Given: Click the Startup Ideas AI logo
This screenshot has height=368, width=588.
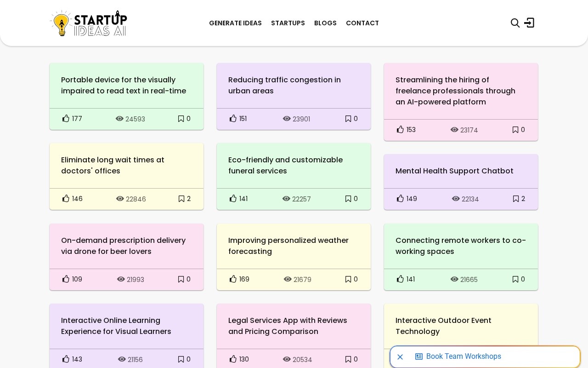Looking at the screenshot, I should point(88,23).
